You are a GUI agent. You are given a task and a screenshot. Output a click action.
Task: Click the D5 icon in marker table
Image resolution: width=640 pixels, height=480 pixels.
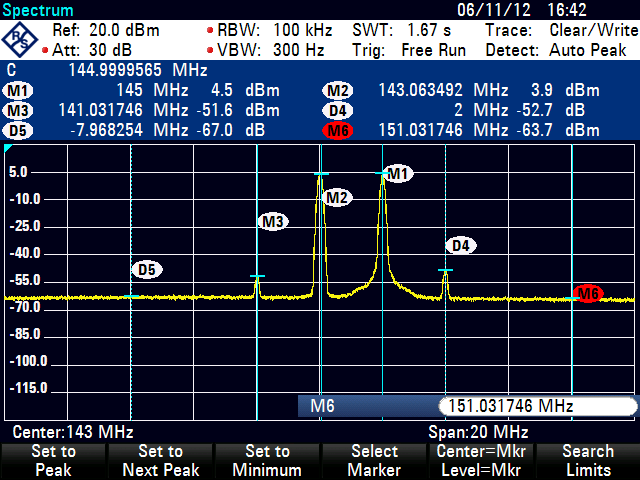tap(18, 130)
